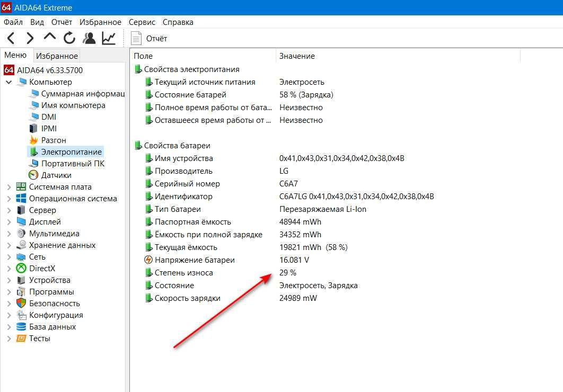563x392 pixels.
Task: Click the Компьютер monitor icon in the tree
Action: point(22,82)
